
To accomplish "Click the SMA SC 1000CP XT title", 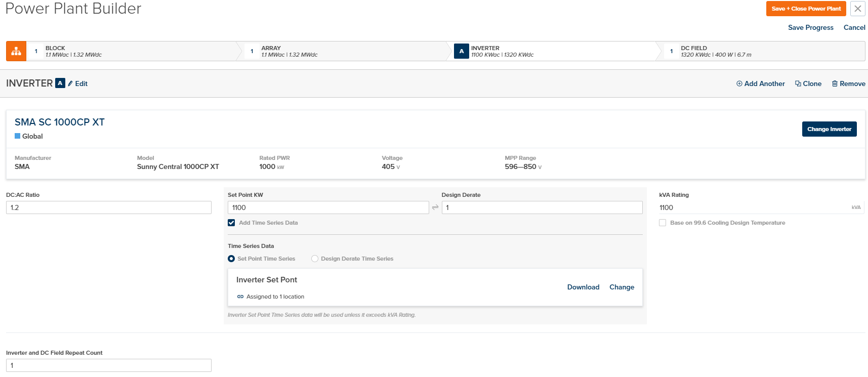I will pyautogui.click(x=60, y=122).
